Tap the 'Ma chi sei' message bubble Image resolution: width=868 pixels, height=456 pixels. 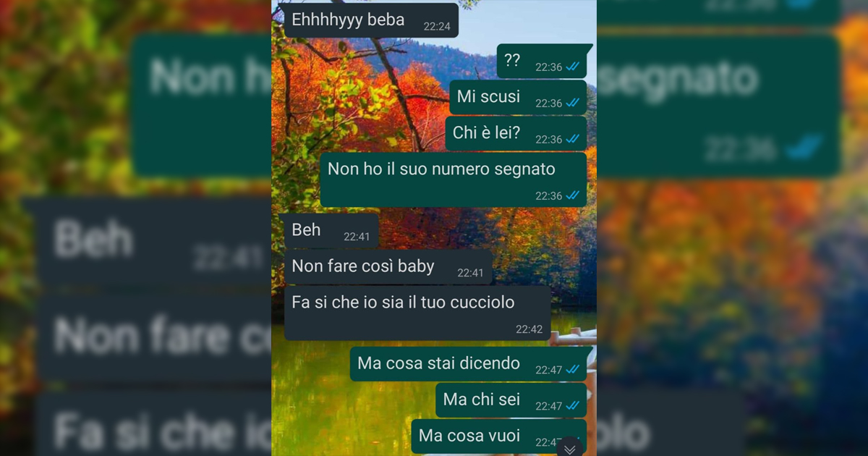click(x=511, y=400)
